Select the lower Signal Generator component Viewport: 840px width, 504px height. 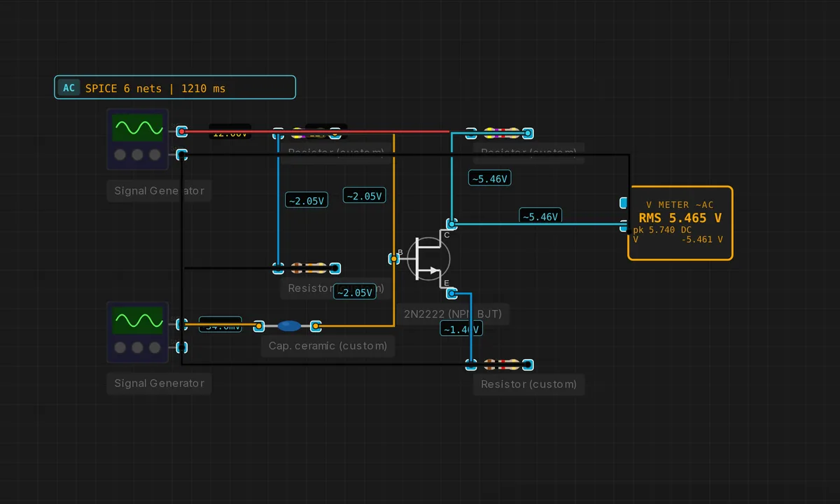[138, 332]
